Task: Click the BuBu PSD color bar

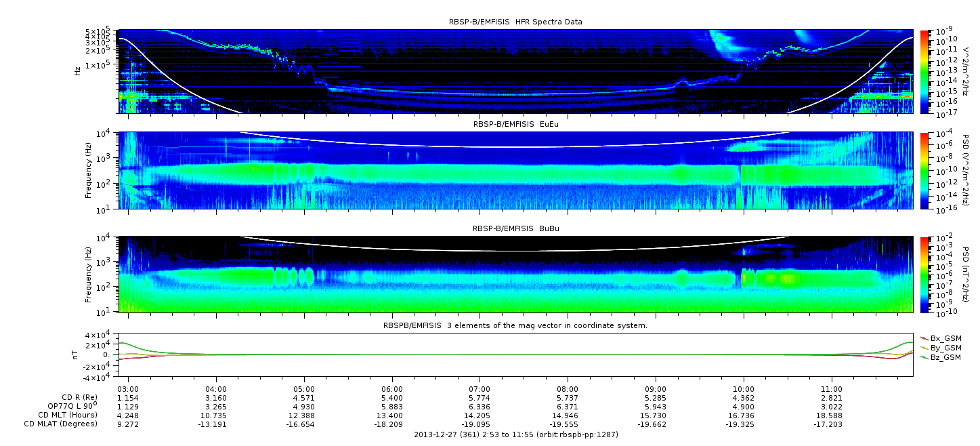Action: pos(924,275)
